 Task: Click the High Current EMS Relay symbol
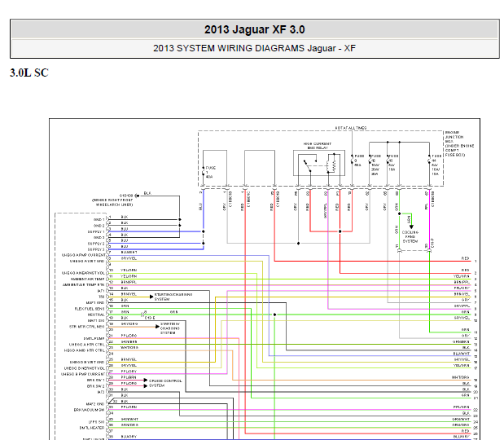(x=319, y=163)
